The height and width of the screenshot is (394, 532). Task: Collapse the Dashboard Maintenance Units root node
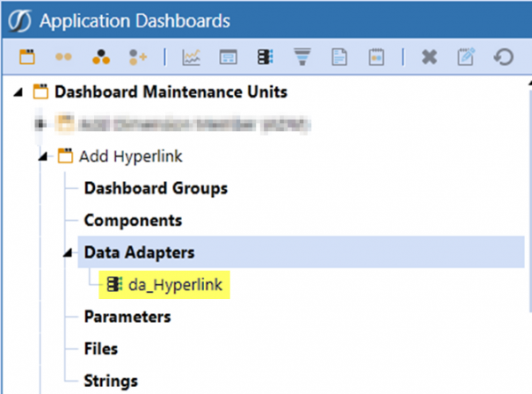coord(20,92)
